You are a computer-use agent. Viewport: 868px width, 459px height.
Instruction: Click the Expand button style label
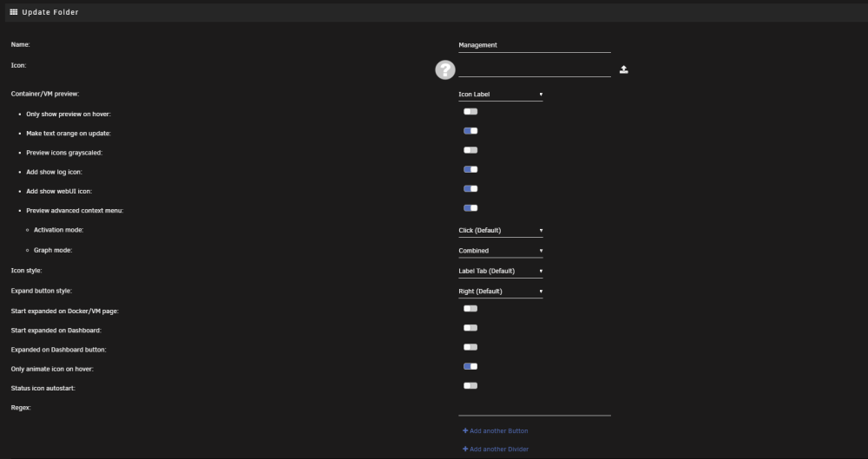pyautogui.click(x=42, y=291)
